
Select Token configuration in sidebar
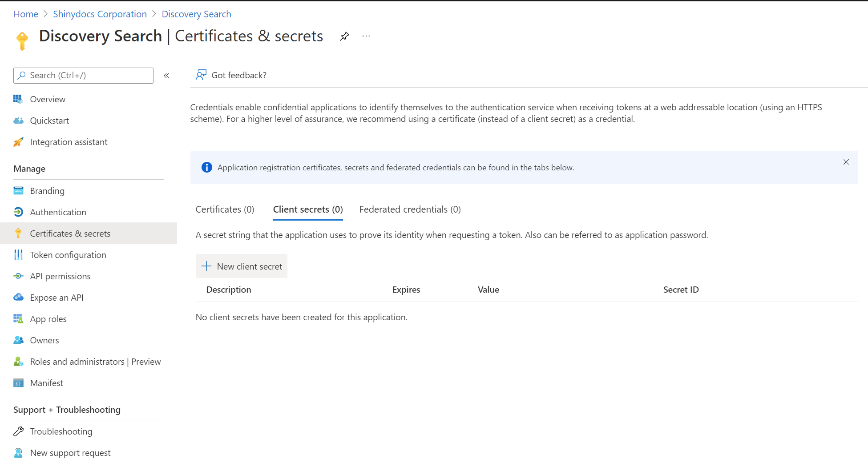tap(68, 255)
